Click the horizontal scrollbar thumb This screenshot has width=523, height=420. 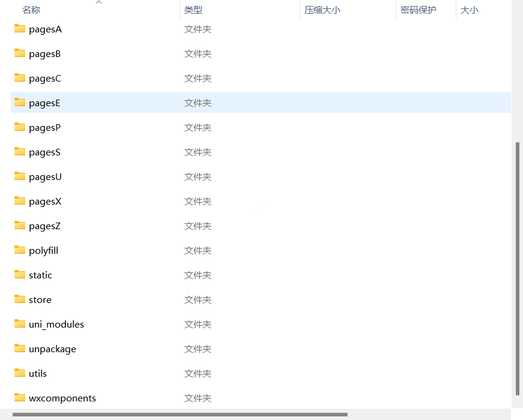click(x=180, y=415)
